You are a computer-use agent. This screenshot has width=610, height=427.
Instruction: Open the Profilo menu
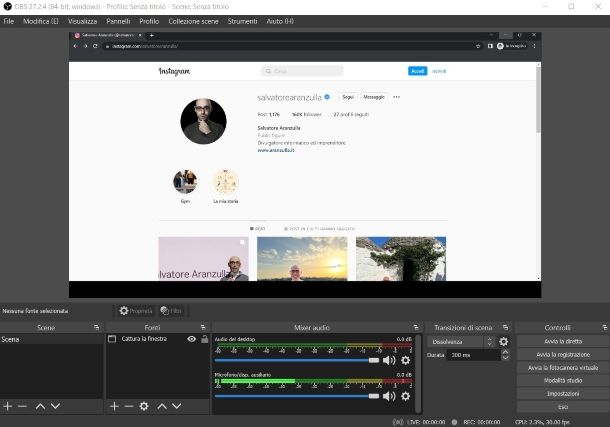tap(149, 21)
